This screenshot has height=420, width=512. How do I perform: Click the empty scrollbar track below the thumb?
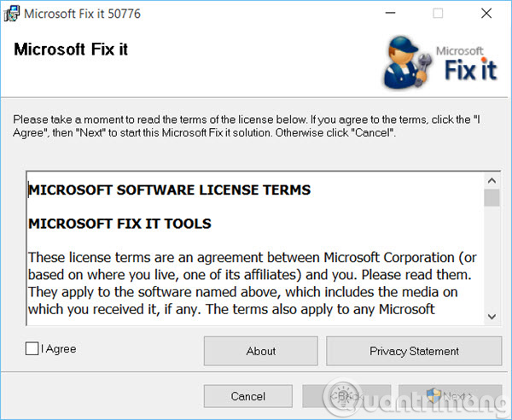pyautogui.click(x=492, y=256)
